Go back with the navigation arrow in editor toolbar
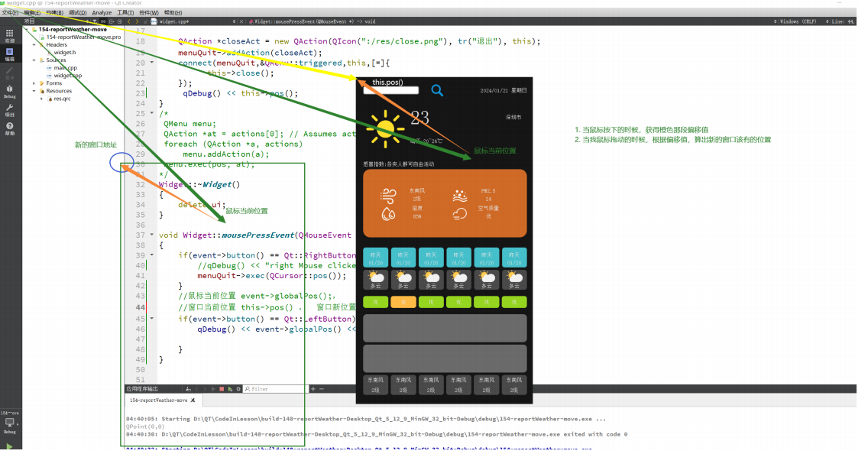 (x=129, y=21)
